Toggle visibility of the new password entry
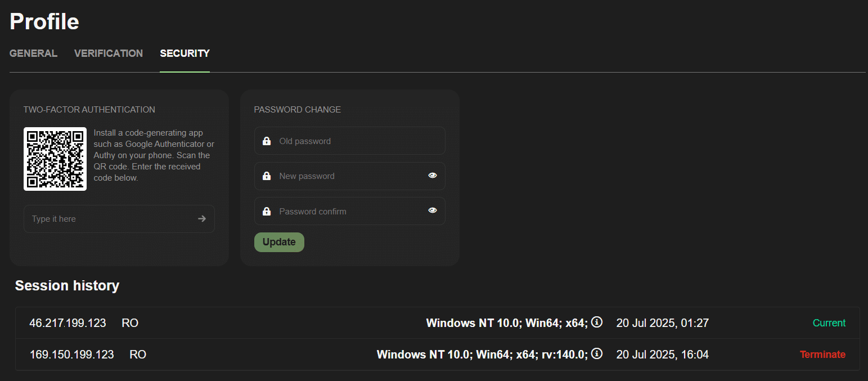 pyautogui.click(x=432, y=175)
